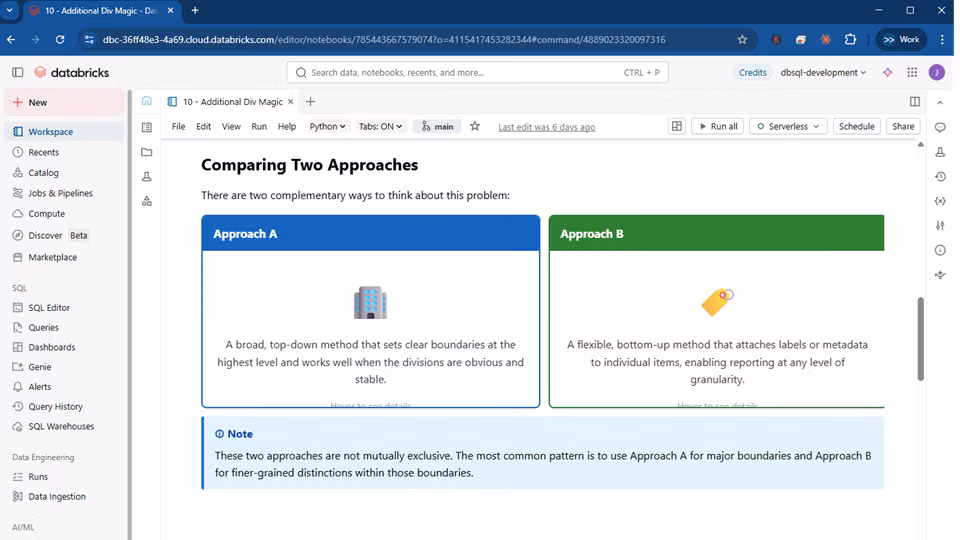Viewport: 960px width, 540px height.
Task: Expand the Serverless compute dropdown
Action: pos(788,127)
